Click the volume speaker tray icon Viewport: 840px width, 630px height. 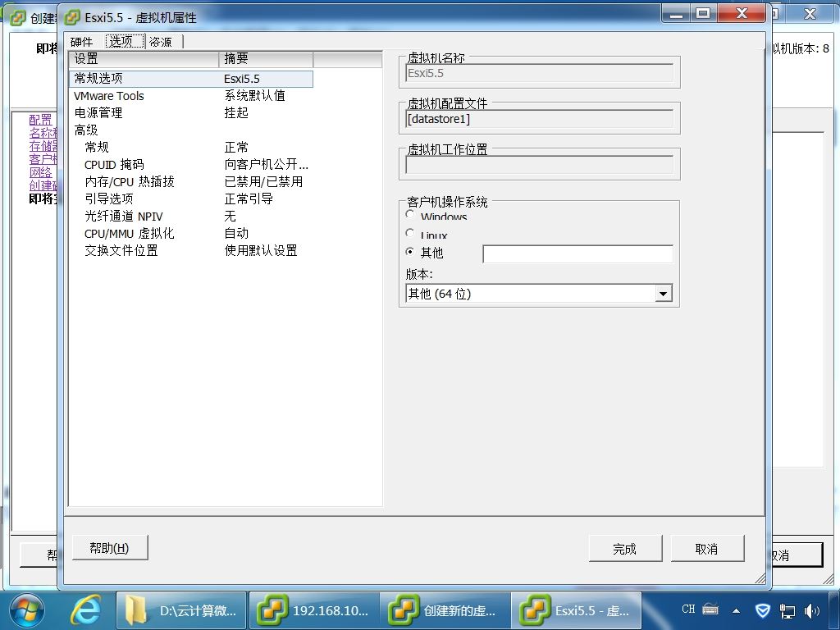tap(811, 610)
